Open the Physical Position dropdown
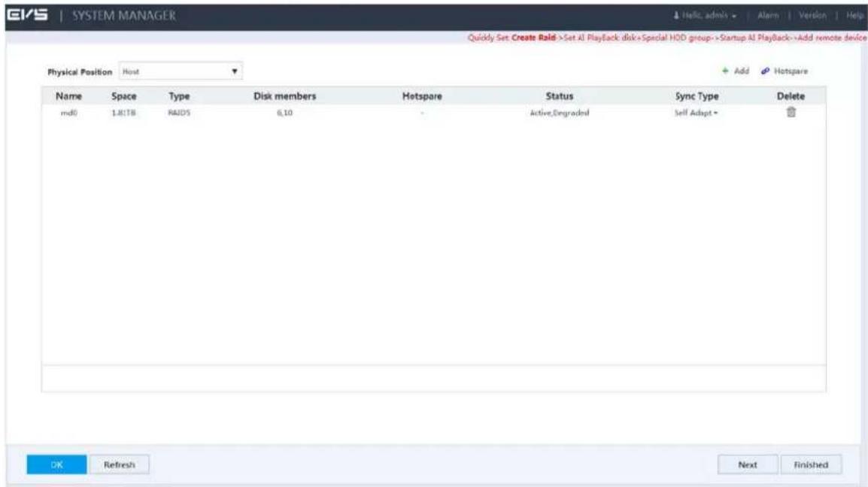 [181, 71]
